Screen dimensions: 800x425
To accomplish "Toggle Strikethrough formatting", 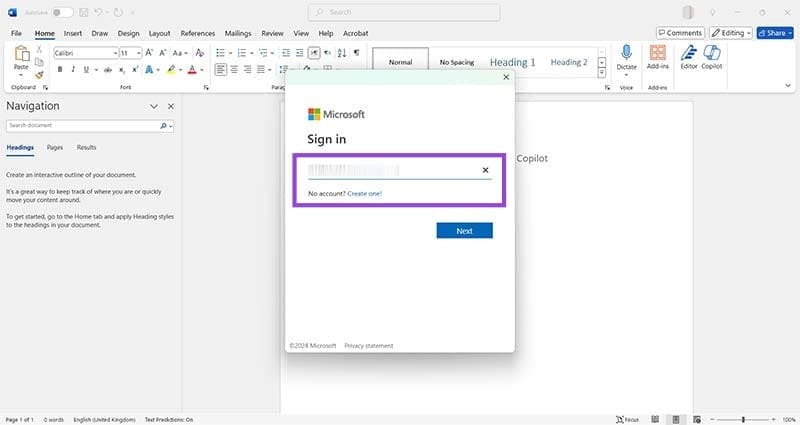I will click(108, 69).
